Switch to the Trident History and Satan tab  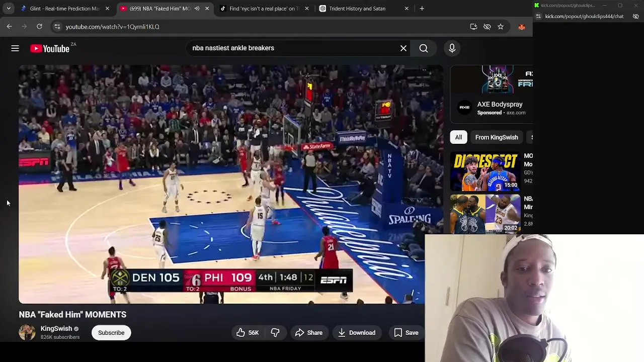point(357,9)
